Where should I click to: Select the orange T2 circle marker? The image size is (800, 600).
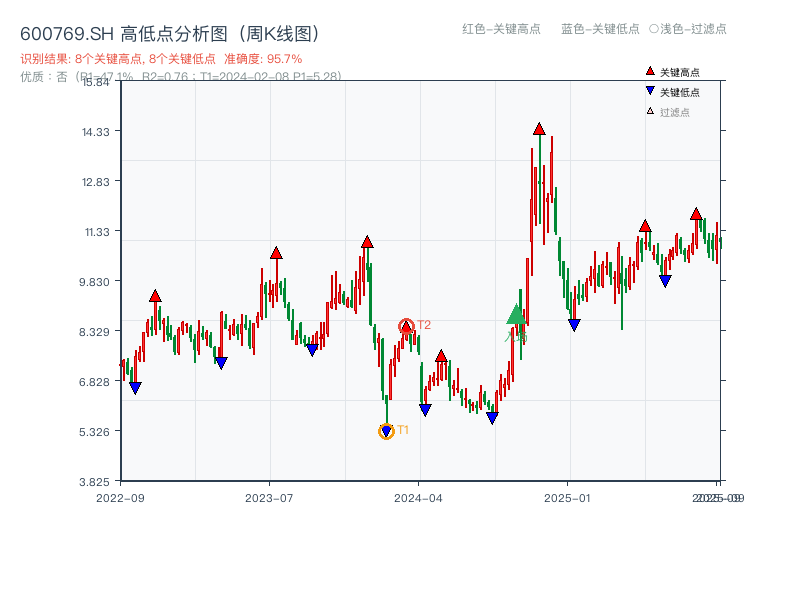click(x=408, y=324)
